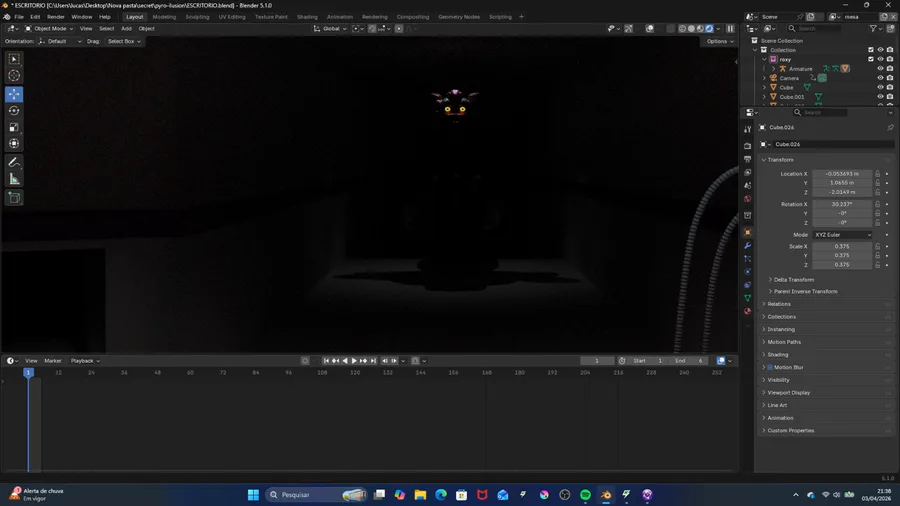Activate the Rotate tool
The image size is (900, 506).
click(14, 111)
